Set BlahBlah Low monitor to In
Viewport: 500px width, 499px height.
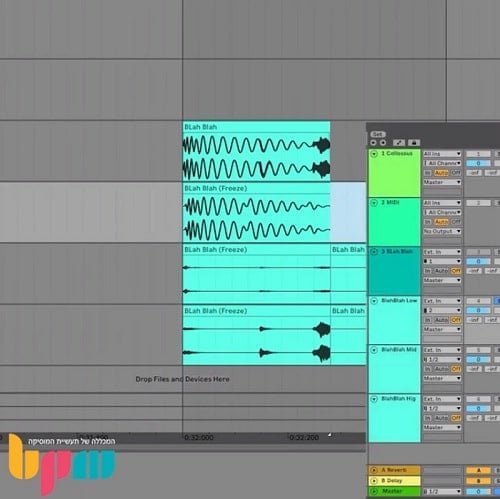tap(428, 320)
